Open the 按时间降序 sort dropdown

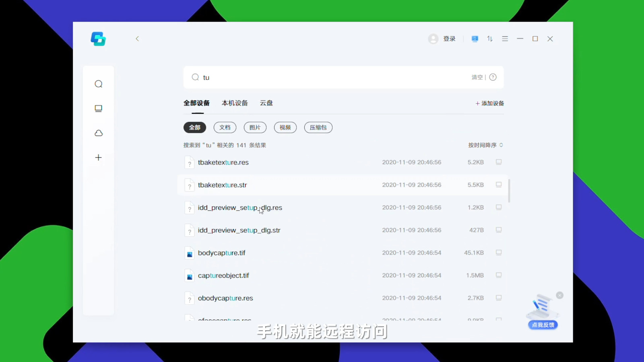[x=485, y=145]
